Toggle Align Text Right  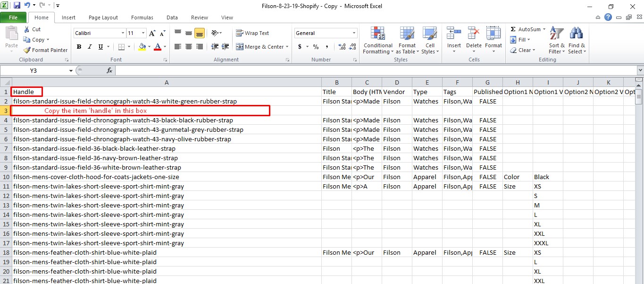click(199, 47)
